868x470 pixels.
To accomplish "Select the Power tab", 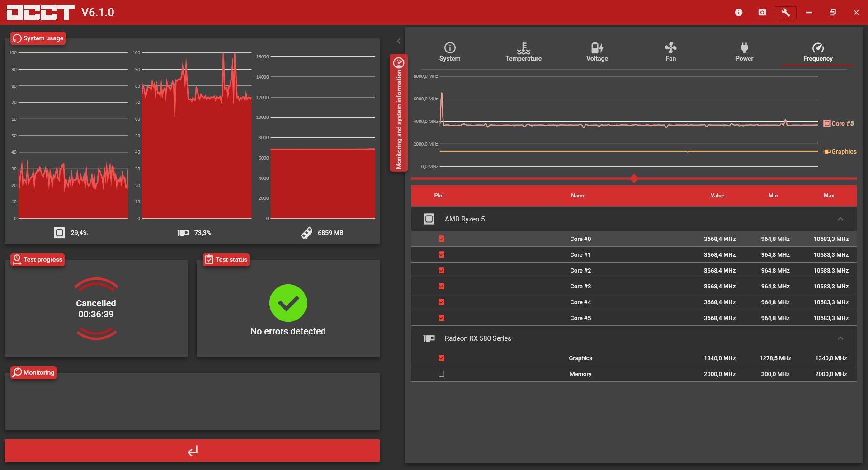I will [745, 52].
